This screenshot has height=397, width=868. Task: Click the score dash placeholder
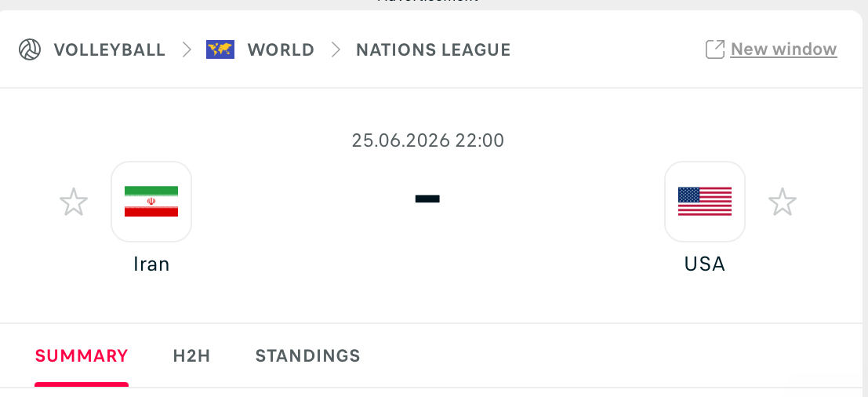click(x=427, y=199)
